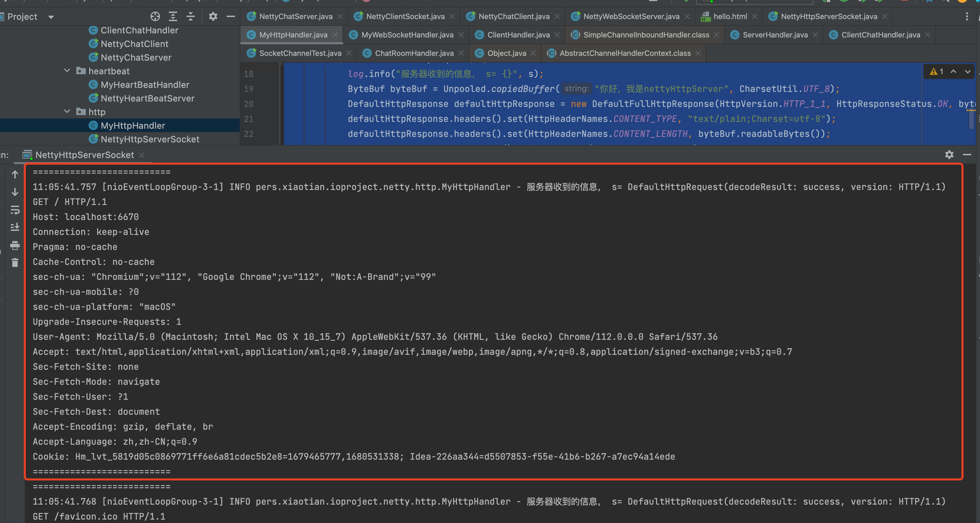The width and height of the screenshot is (980, 523).
Task: Switch to ChatRoomHandler.java tab
Action: [414, 53]
